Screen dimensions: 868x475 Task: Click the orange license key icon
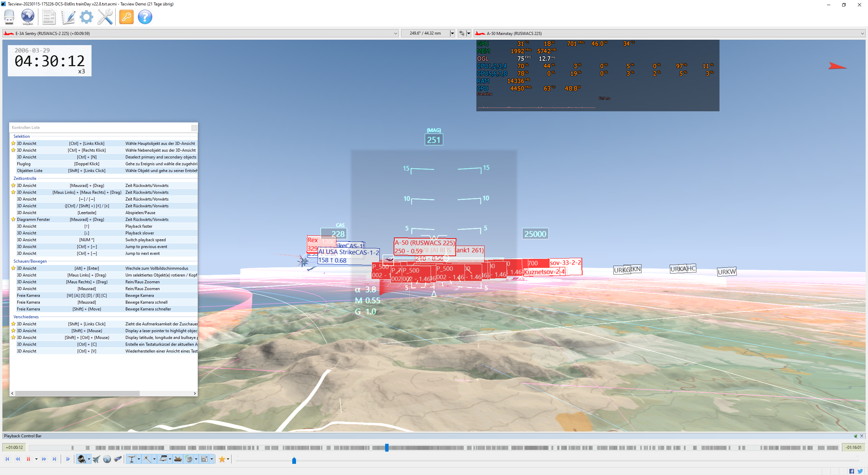[126, 17]
